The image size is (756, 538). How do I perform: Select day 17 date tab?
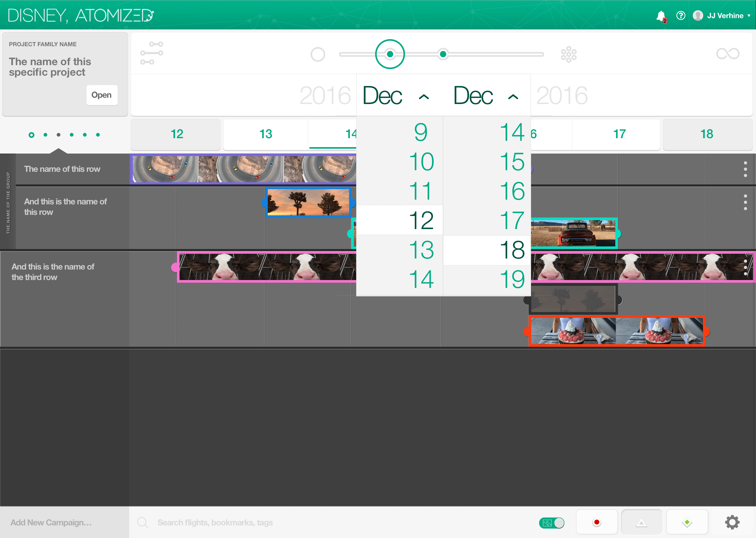(x=619, y=134)
